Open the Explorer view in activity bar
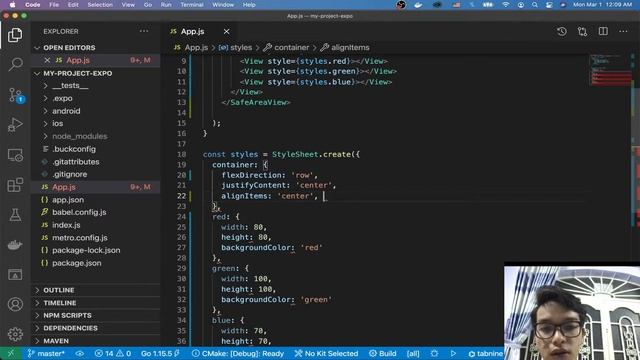The width and height of the screenshot is (640, 360). pyautogui.click(x=15, y=35)
